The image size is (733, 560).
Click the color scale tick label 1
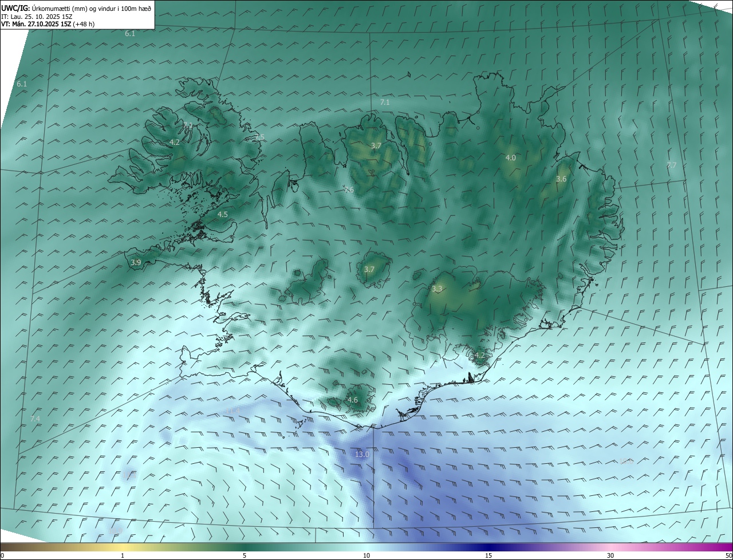click(123, 555)
